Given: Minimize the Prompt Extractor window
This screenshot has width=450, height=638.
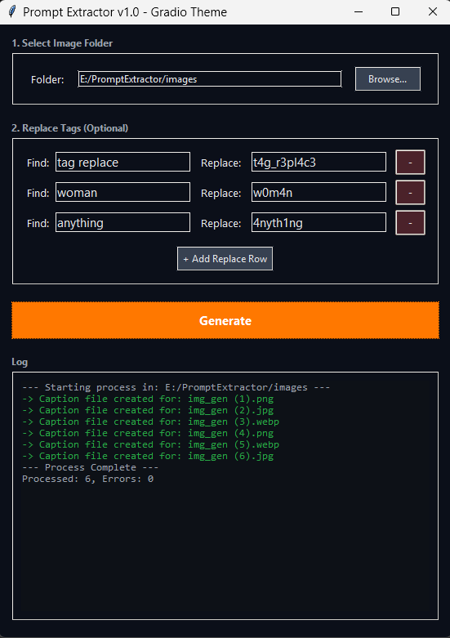Looking at the screenshot, I should coord(358,12).
